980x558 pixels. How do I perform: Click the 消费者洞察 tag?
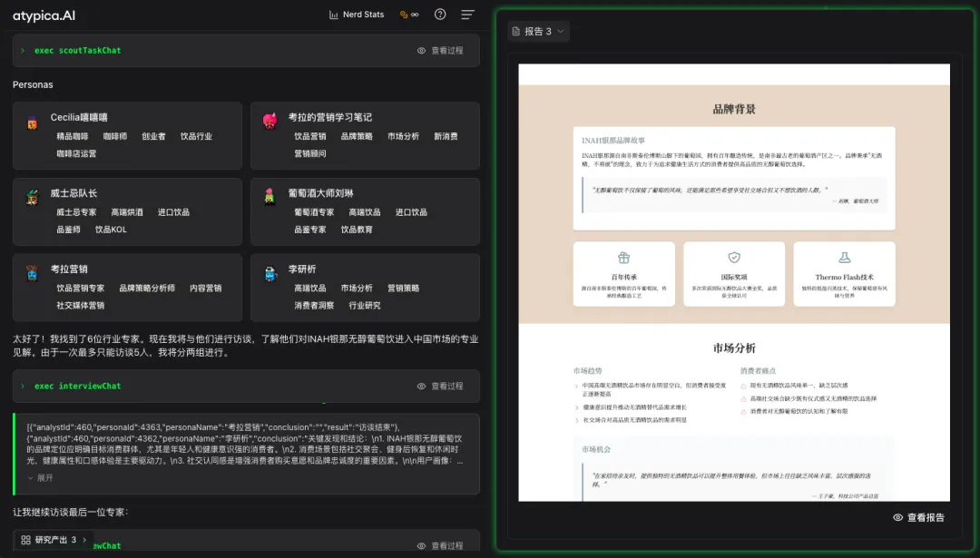tap(314, 306)
